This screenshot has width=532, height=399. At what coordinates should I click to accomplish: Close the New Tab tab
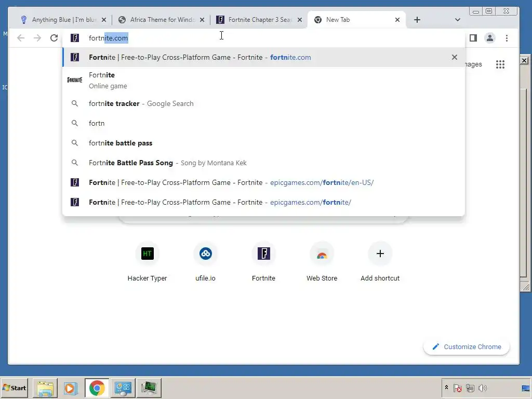[x=397, y=20]
